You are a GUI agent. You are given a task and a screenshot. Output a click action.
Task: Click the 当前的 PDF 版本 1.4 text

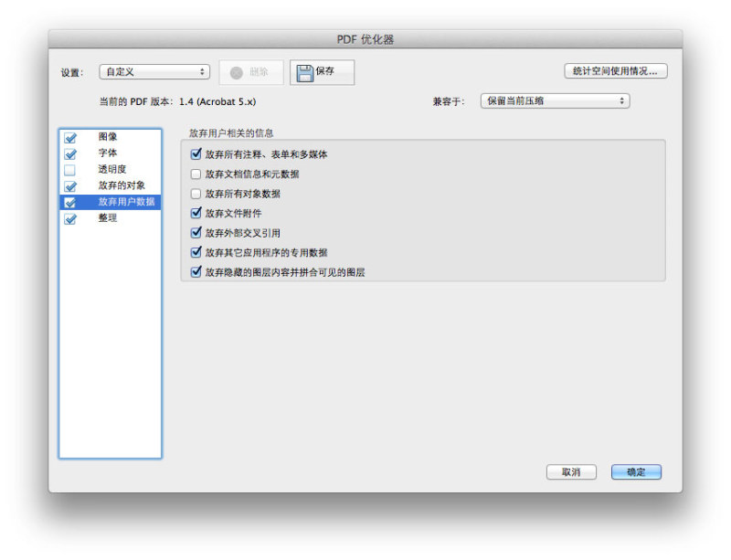(x=177, y=101)
